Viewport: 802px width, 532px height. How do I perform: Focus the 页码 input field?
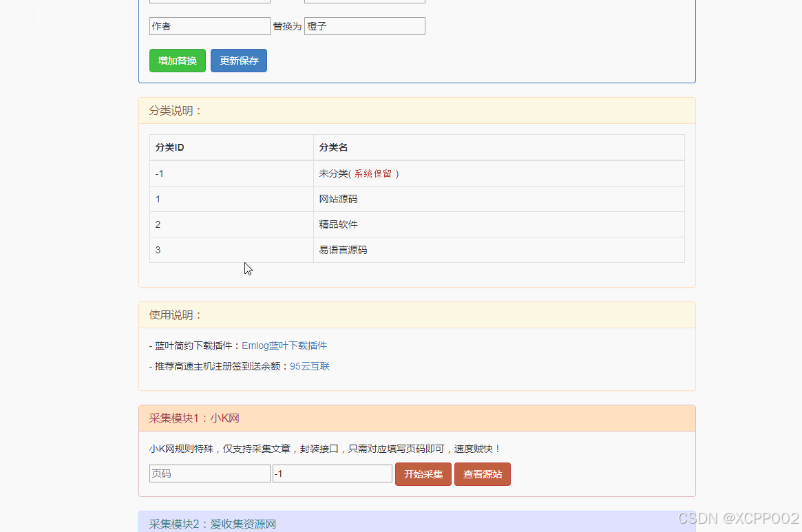click(210, 474)
